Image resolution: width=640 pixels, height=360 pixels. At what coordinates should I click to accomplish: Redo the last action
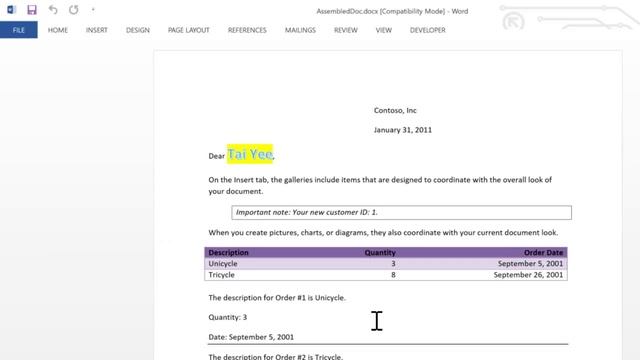(73, 9)
